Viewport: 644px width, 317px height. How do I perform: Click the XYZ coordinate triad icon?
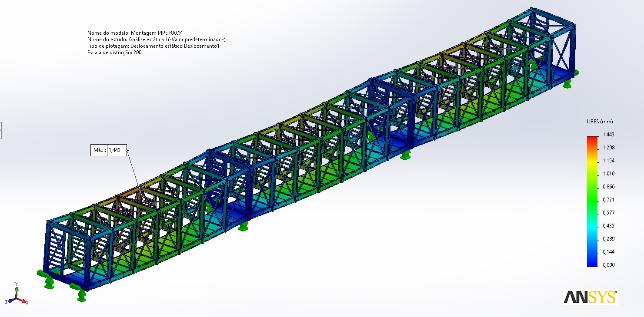click(16, 294)
